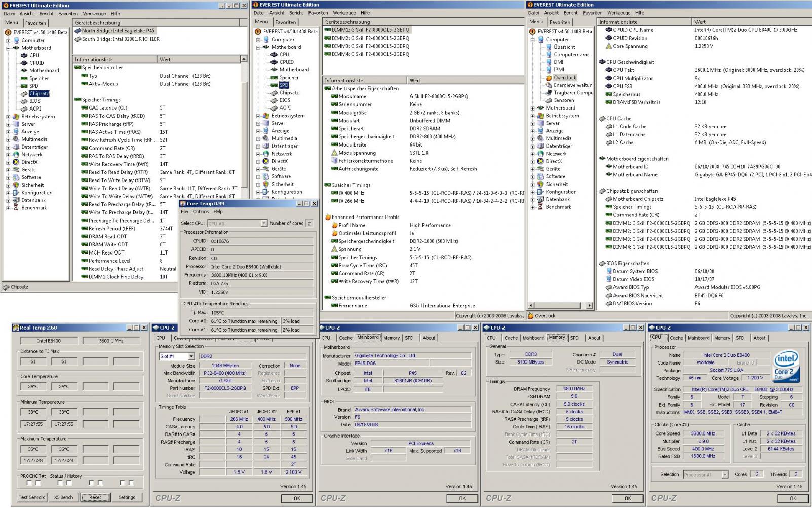The height and width of the screenshot is (508, 812).
Task: Open Select CPU dropdown in Core Temp
Action: pyautogui.click(x=264, y=223)
